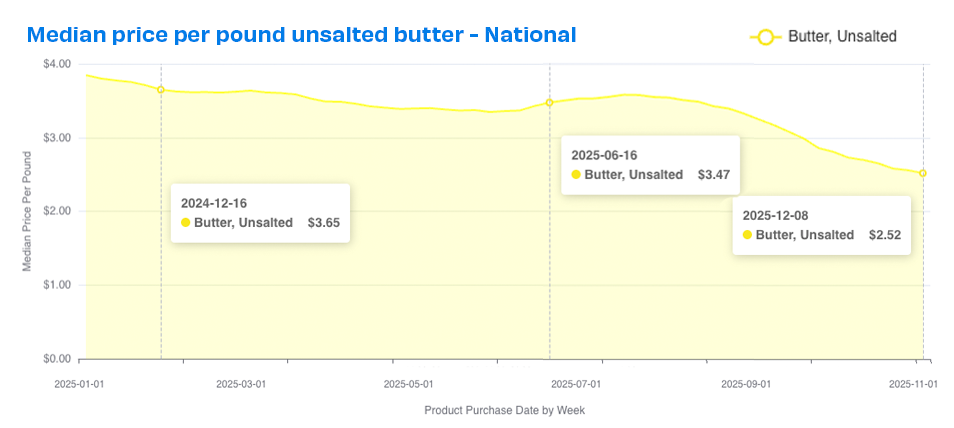
Task: Click the Median Price Per Pound axis title
Action: (x=27, y=211)
